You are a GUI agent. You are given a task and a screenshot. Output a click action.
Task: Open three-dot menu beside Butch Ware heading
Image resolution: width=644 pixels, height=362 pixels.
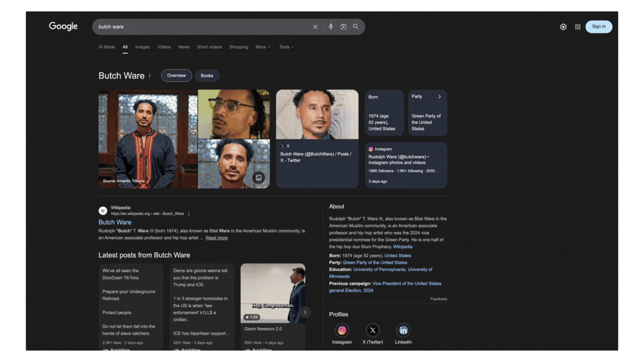[149, 76]
